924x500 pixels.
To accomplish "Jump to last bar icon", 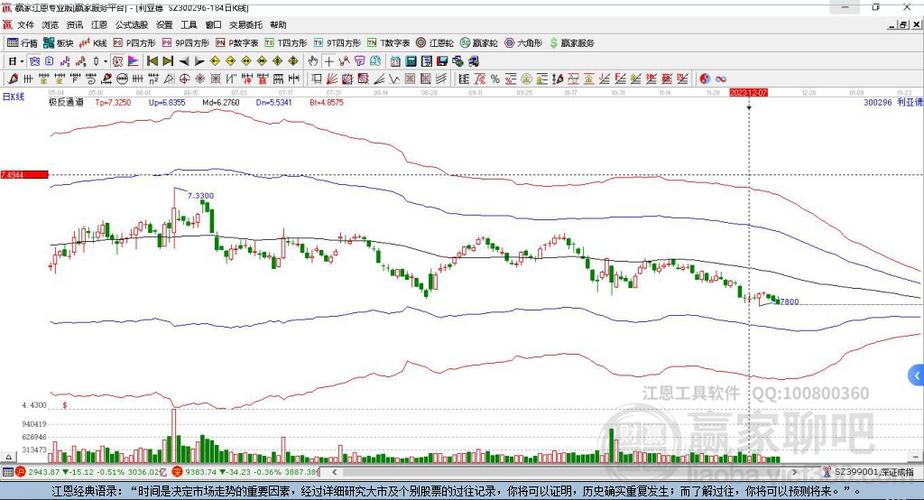I will coord(168,61).
